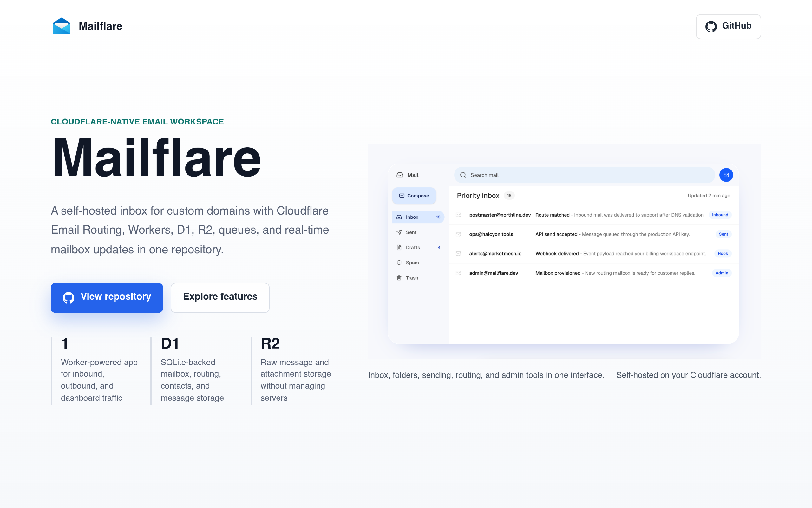Open the ops@halcyon.tools message
This screenshot has height=508, width=812.
[593, 234]
